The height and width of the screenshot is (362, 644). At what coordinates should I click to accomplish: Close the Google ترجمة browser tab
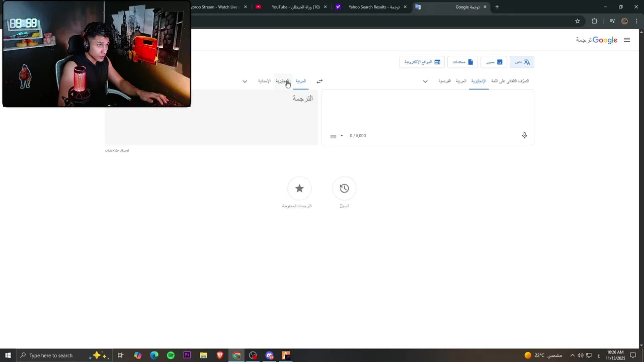tap(485, 7)
